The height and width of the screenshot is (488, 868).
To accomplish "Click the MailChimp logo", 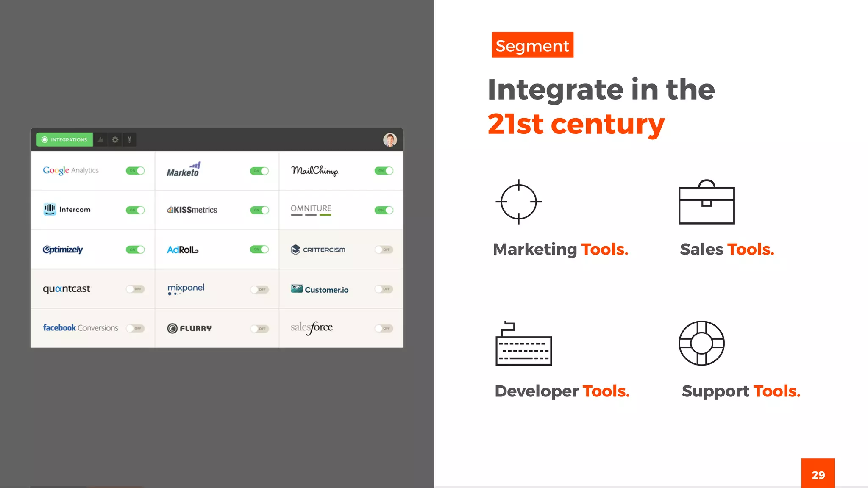I will point(314,171).
